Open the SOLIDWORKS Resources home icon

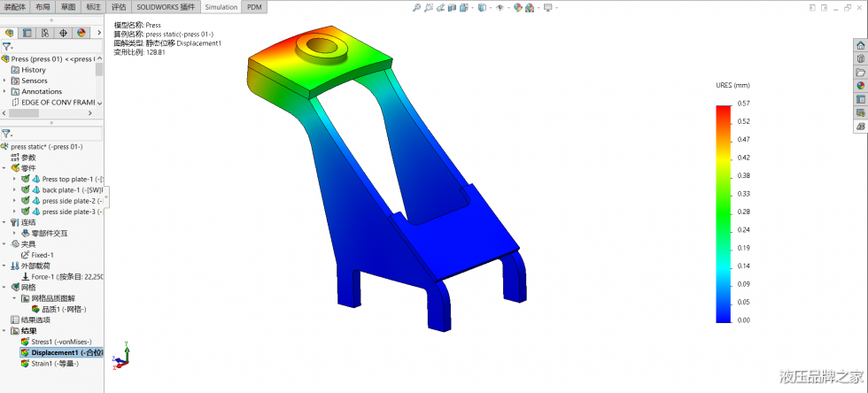point(860,45)
